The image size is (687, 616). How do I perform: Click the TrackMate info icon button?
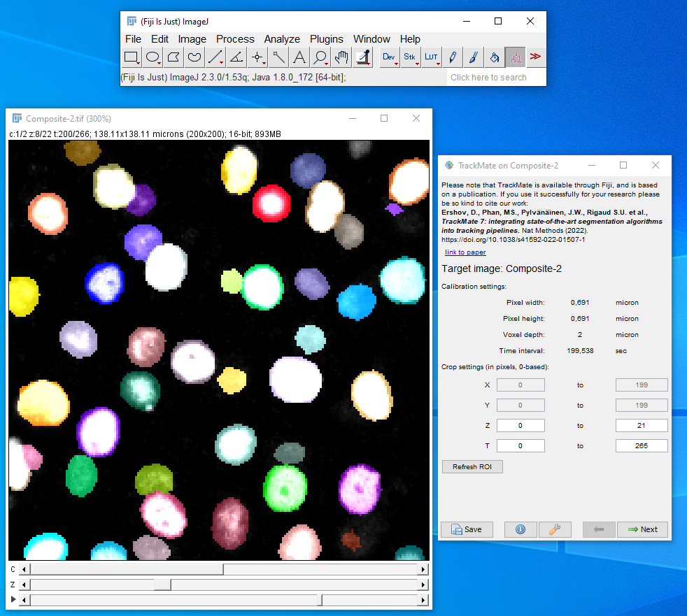(x=520, y=529)
